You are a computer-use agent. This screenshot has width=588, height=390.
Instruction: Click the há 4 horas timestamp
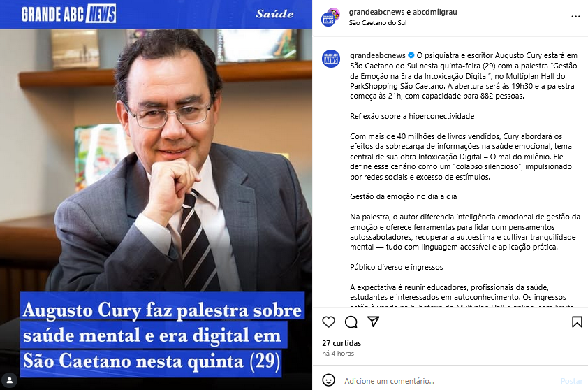pyautogui.click(x=338, y=354)
